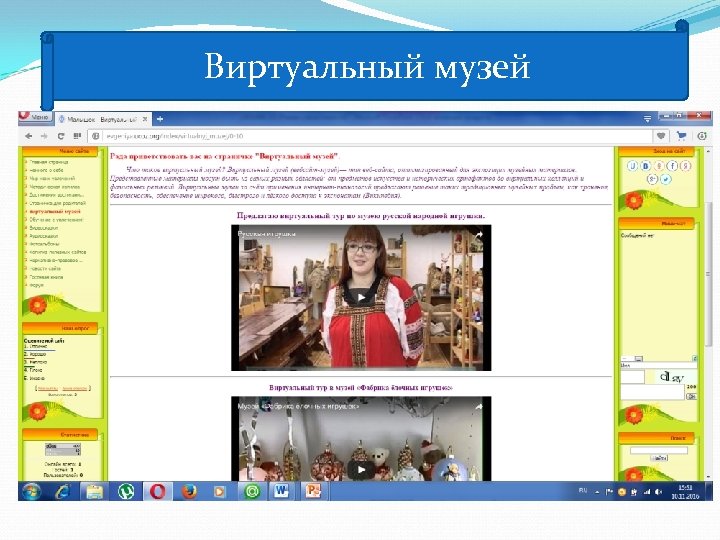The image size is (720, 540).
Task: Switch to Opera in the taskbar
Action: [x=158, y=492]
